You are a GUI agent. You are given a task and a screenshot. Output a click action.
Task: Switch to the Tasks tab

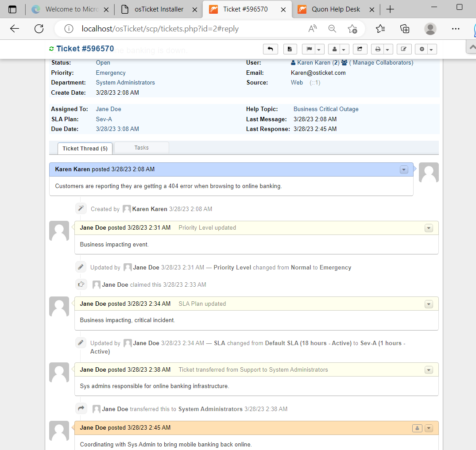click(x=141, y=147)
